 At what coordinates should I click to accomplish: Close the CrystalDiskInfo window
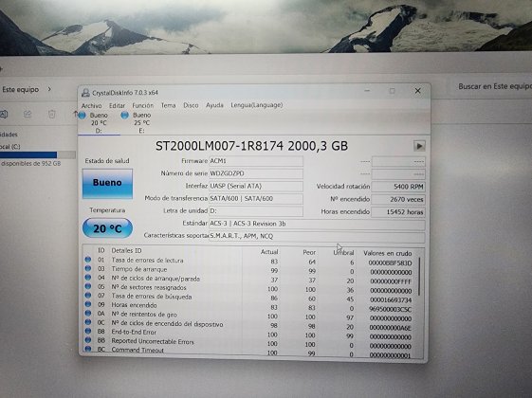coord(417,91)
